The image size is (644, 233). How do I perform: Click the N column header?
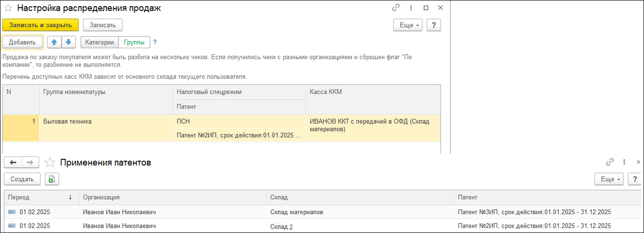[x=21, y=99]
